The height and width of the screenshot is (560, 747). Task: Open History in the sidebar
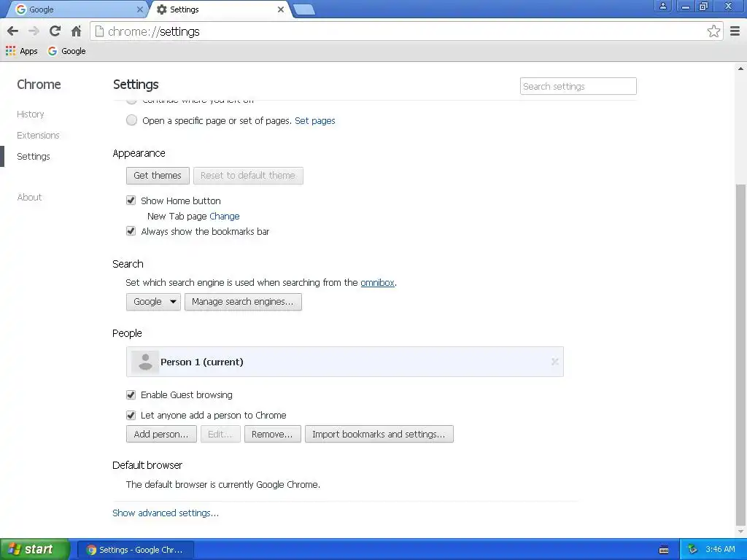[x=31, y=114]
